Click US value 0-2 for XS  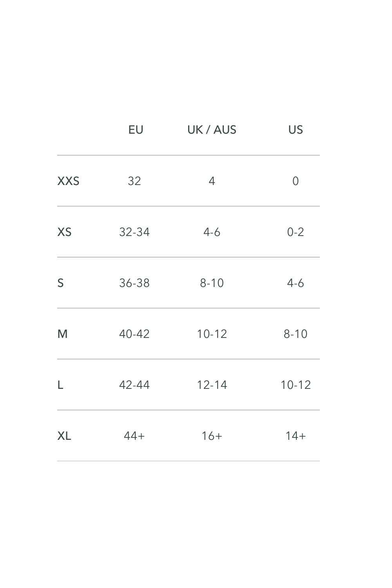point(296,232)
